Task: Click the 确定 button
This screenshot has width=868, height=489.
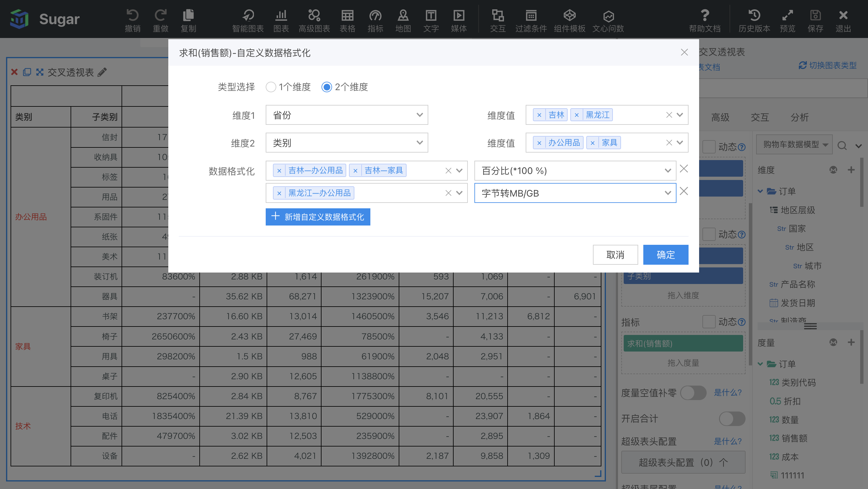Action: 666,255
